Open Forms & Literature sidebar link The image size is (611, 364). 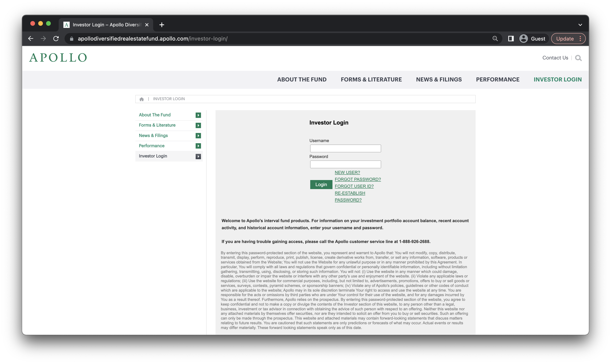(157, 125)
